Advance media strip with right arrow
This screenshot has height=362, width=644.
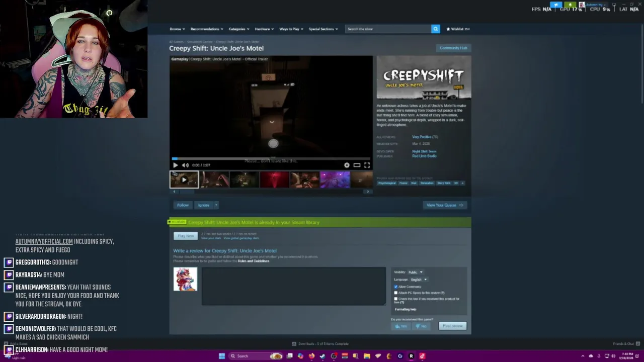click(368, 192)
